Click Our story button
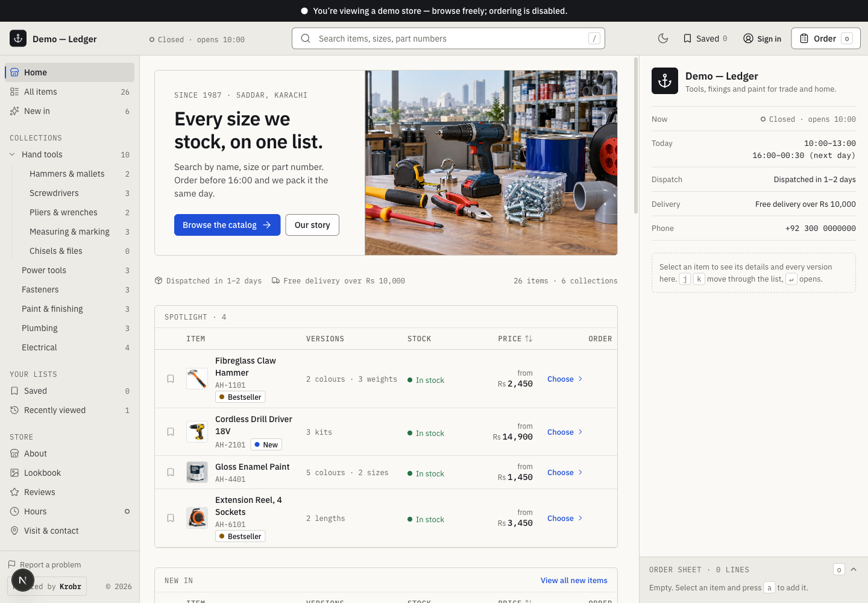This screenshot has height=603, width=868. 312,225
